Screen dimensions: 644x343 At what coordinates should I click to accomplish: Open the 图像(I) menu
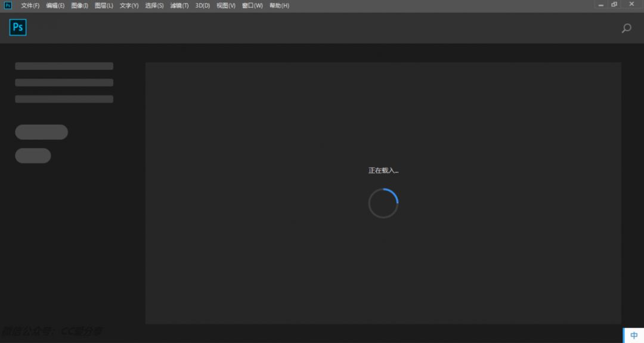[x=79, y=6]
